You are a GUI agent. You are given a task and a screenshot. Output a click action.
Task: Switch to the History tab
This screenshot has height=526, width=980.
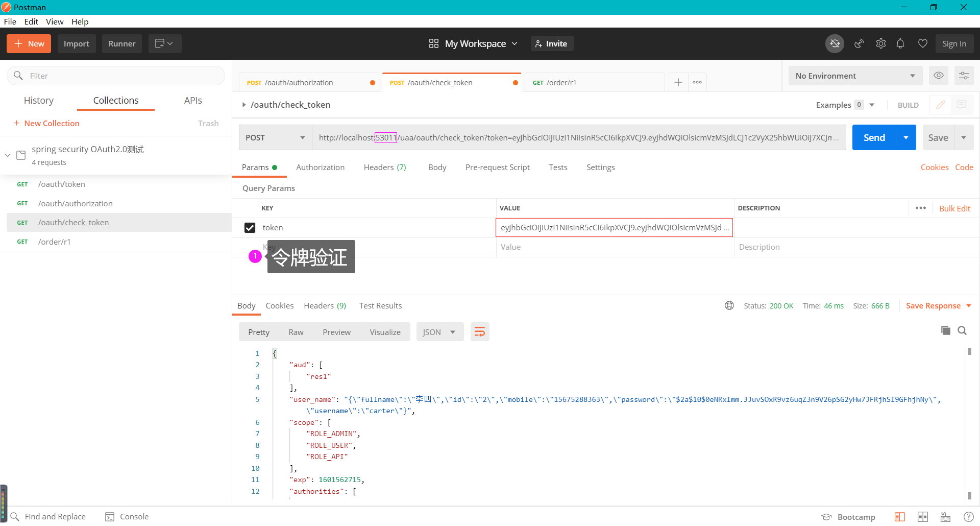coord(39,100)
